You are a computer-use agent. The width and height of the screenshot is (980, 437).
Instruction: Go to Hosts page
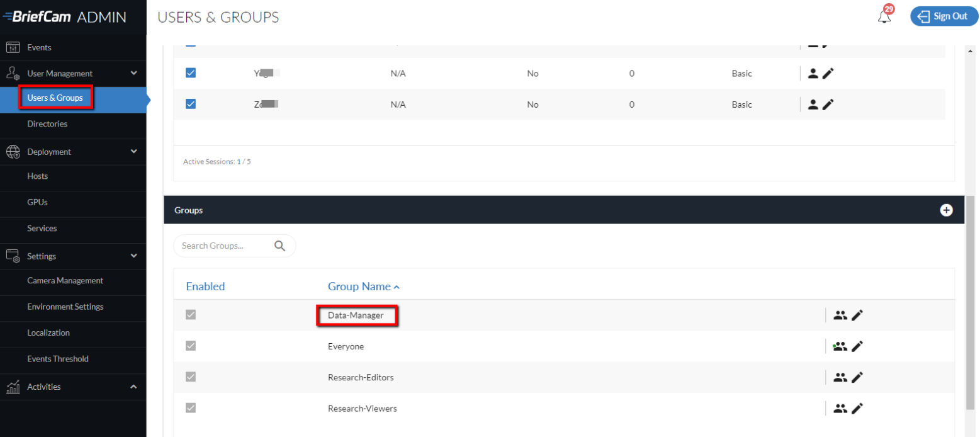[38, 176]
